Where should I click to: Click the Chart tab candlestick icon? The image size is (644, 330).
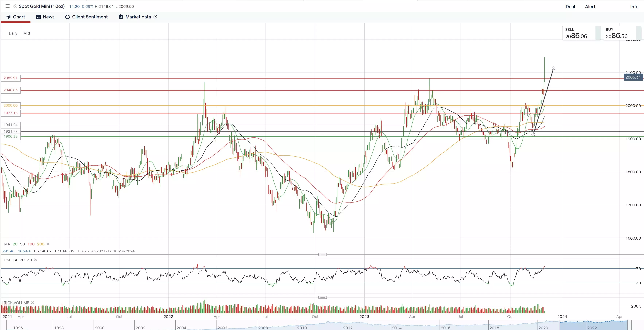tap(9, 17)
